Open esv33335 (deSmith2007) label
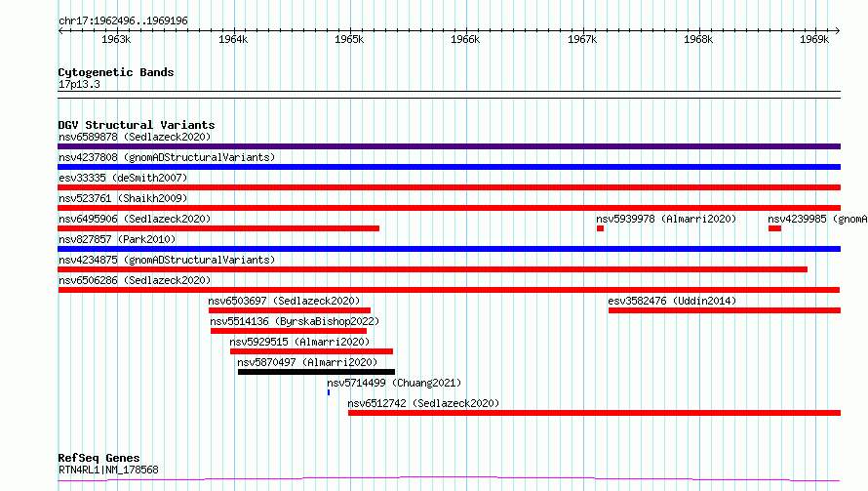The image size is (868, 491). pos(123,178)
